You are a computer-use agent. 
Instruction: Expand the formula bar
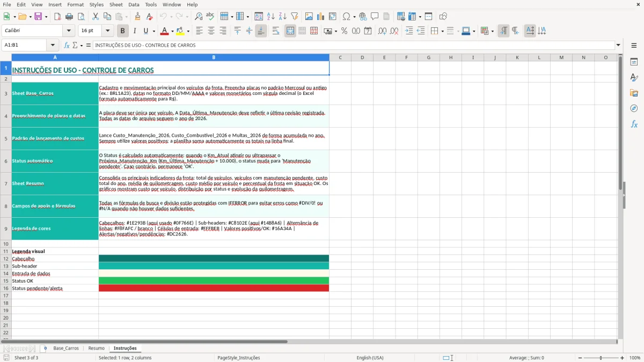(x=618, y=46)
